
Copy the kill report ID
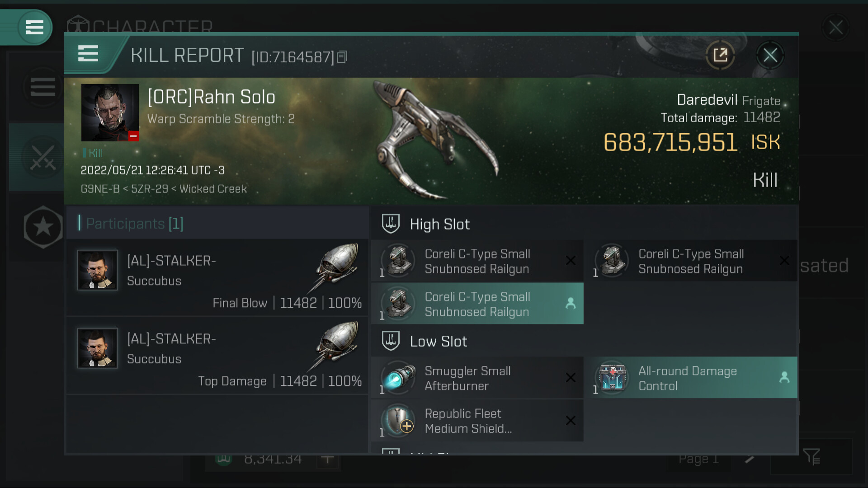click(x=342, y=57)
